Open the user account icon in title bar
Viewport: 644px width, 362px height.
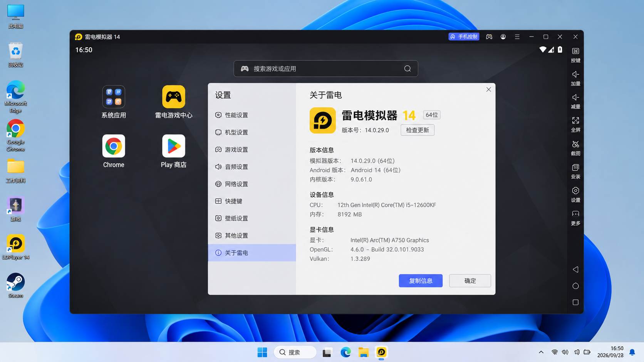(x=503, y=37)
